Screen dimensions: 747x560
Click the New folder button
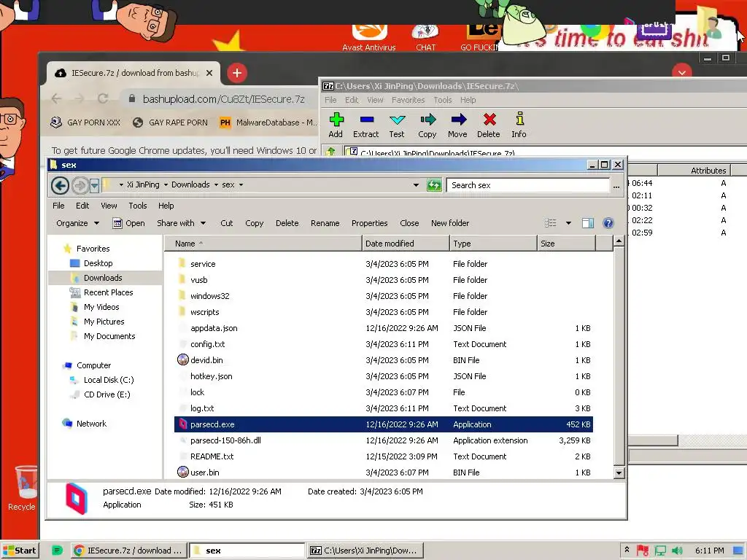coord(450,223)
